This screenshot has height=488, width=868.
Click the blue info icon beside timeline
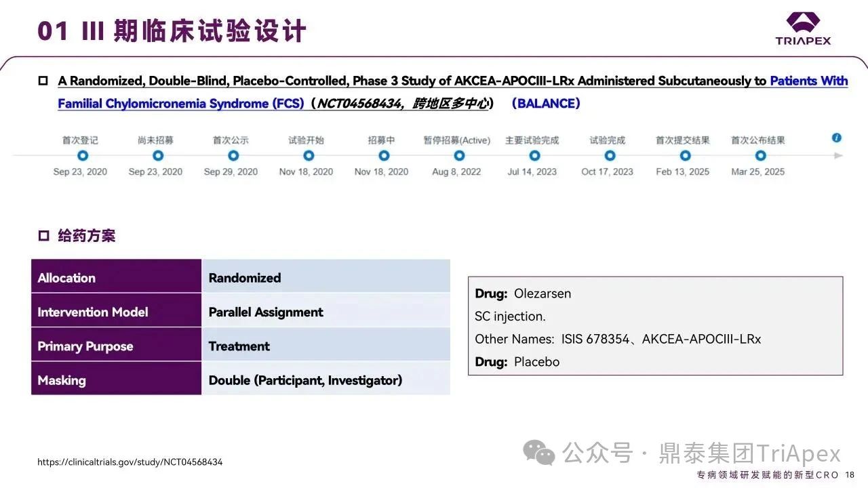point(837,138)
